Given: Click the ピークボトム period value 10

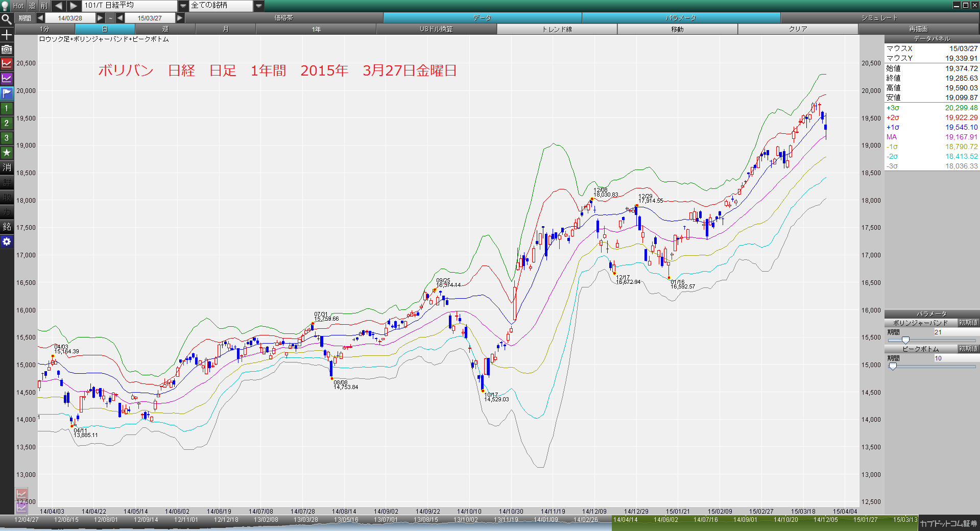Looking at the screenshot, I should pos(956,358).
